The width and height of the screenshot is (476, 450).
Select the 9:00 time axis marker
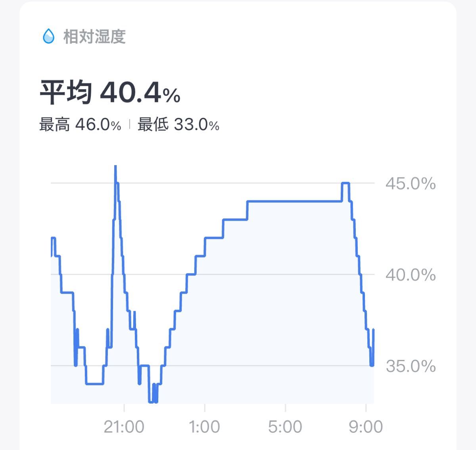[366, 427]
